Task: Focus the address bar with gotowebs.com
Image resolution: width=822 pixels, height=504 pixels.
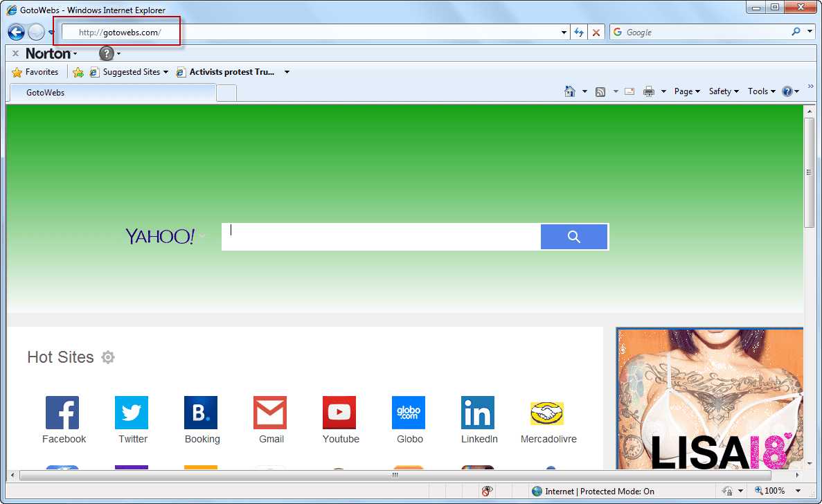Action: click(x=312, y=33)
